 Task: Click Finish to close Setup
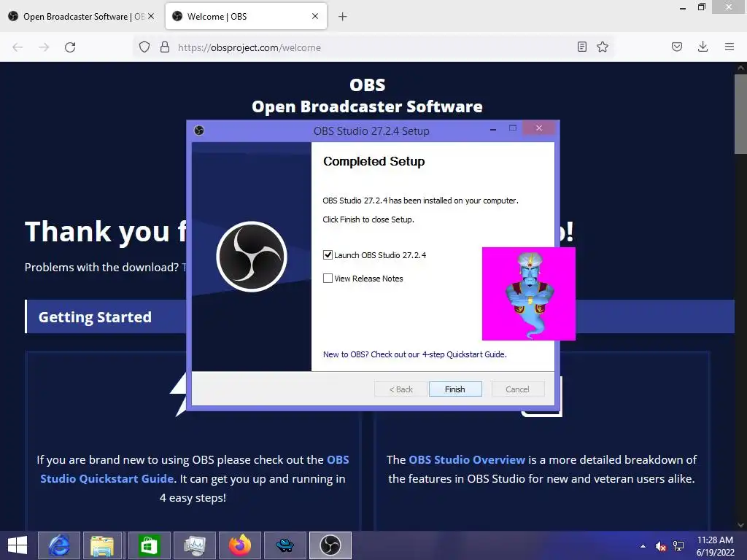pos(455,389)
